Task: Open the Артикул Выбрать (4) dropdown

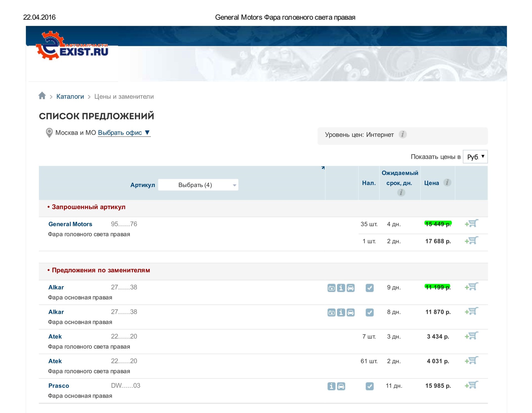Action: point(198,185)
